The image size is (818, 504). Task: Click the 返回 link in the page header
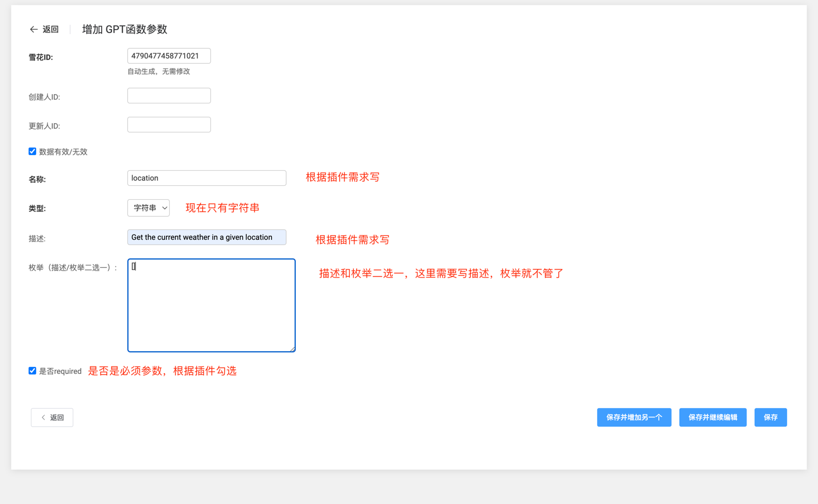tap(51, 29)
